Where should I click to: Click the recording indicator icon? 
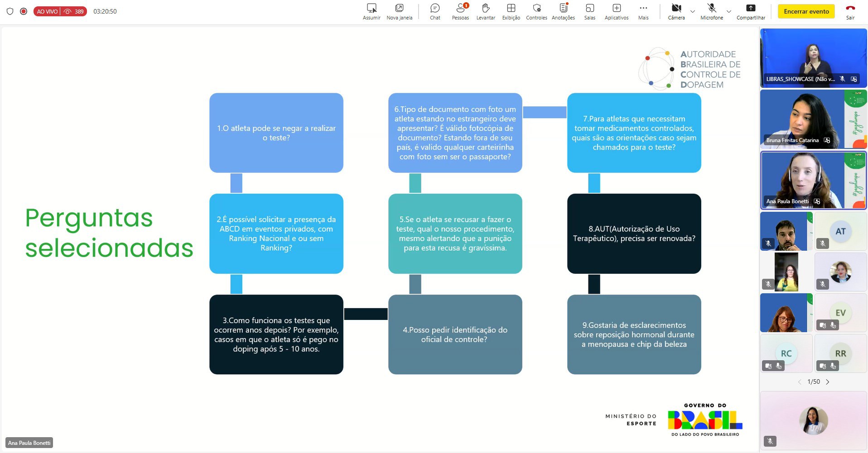pos(24,11)
